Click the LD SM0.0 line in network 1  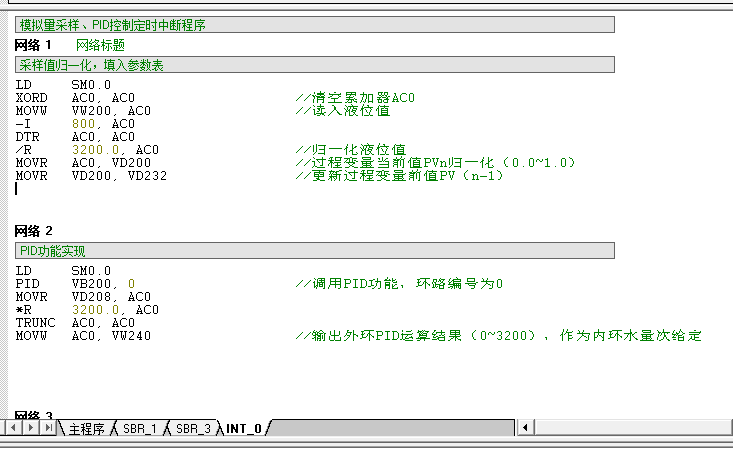click(63, 85)
